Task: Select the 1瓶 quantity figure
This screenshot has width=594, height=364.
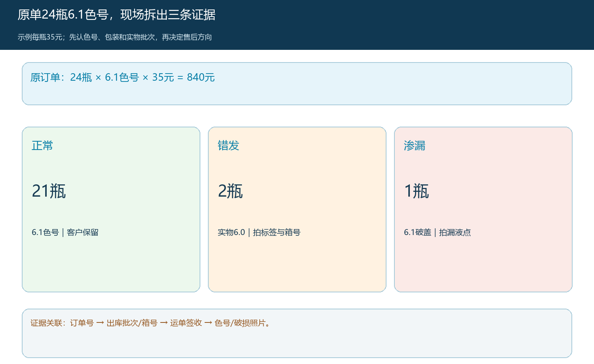Action: pyautogui.click(x=417, y=191)
